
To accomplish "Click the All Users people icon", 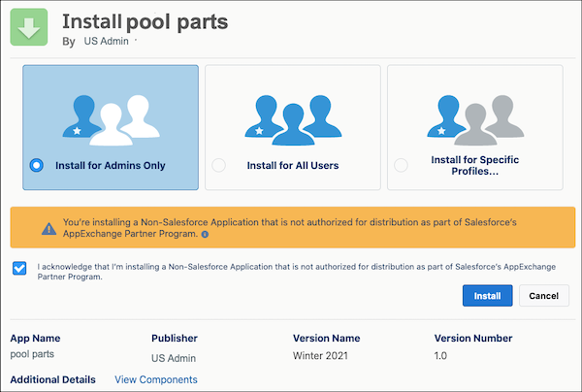I will coord(293,120).
